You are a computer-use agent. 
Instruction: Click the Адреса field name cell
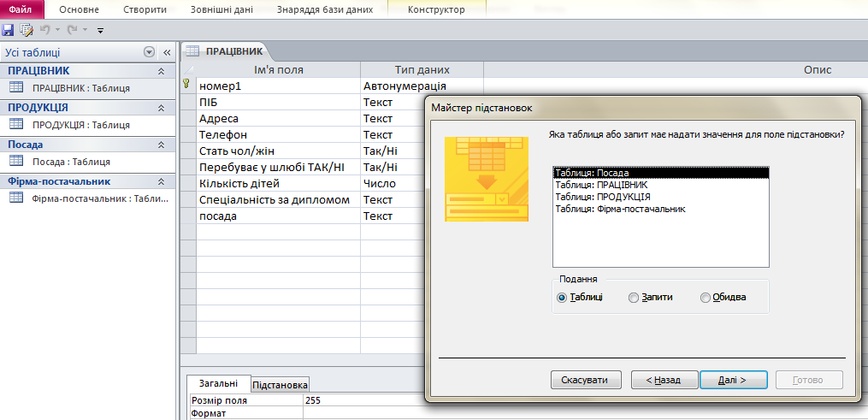(x=279, y=118)
